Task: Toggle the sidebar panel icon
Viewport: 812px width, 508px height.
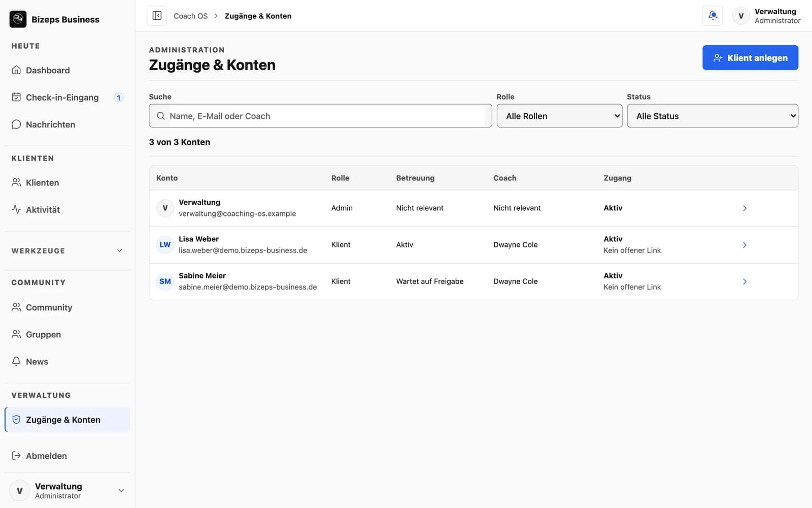Action: pyautogui.click(x=157, y=16)
